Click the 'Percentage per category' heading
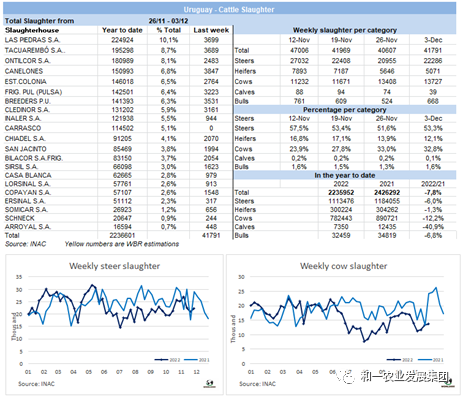Image resolution: width=463 pixels, height=397 pixels. 345,110
